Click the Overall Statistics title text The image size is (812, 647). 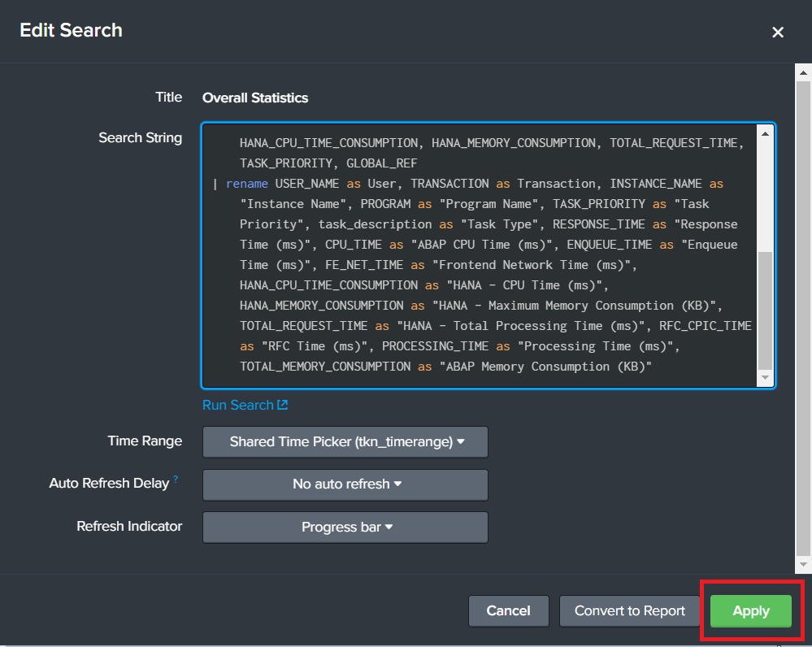(x=255, y=98)
